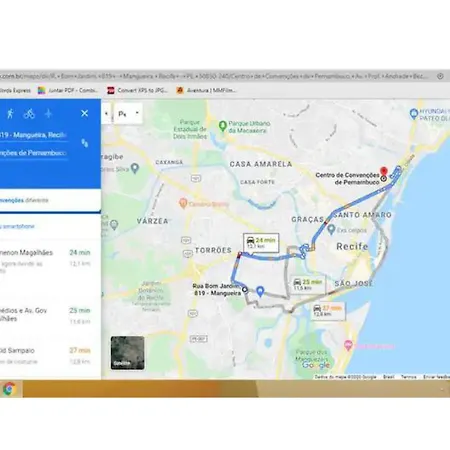Screen dimensions: 450x450
Task: Select the walking travel mode icon
Action: (10, 114)
